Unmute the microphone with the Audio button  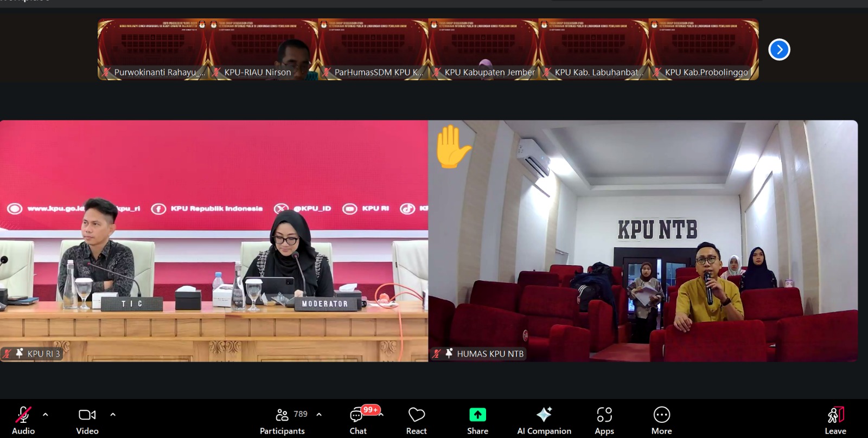[x=23, y=420]
